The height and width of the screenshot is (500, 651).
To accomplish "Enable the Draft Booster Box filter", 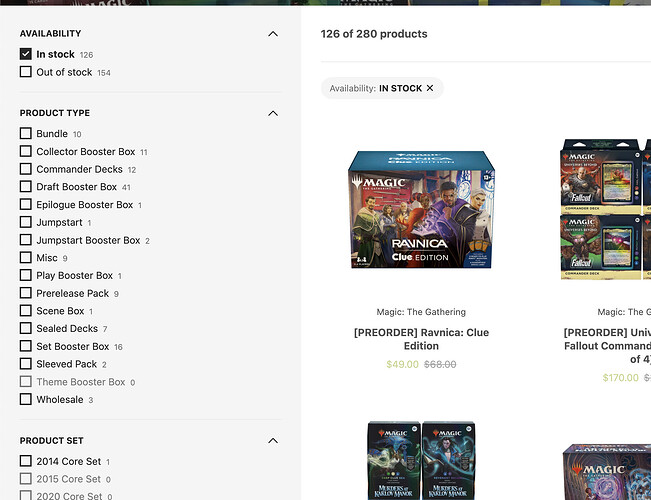I will coord(26,186).
